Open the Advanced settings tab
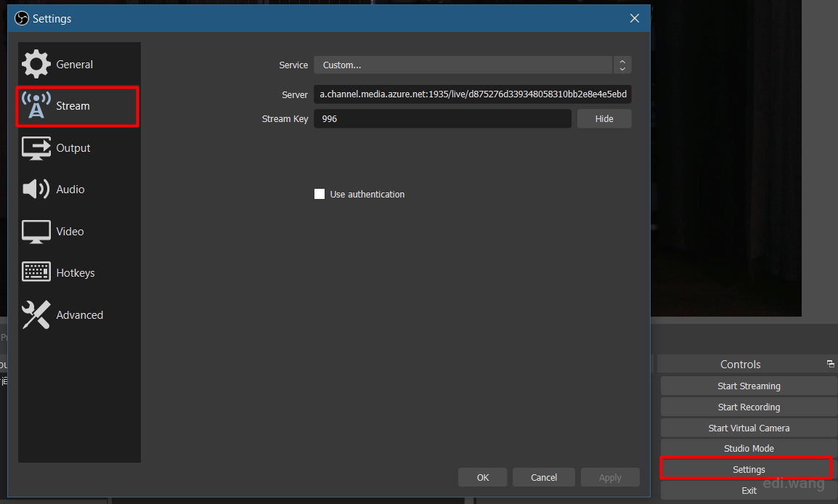The height and width of the screenshot is (504, 838). (x=79, y=314)
